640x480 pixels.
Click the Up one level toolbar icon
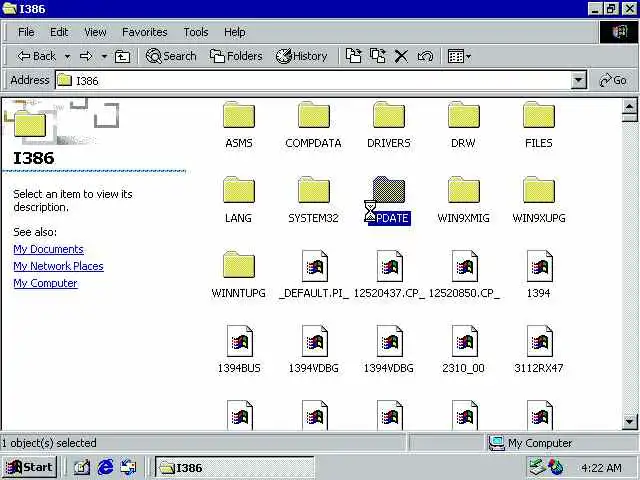[x=122, y=56]
